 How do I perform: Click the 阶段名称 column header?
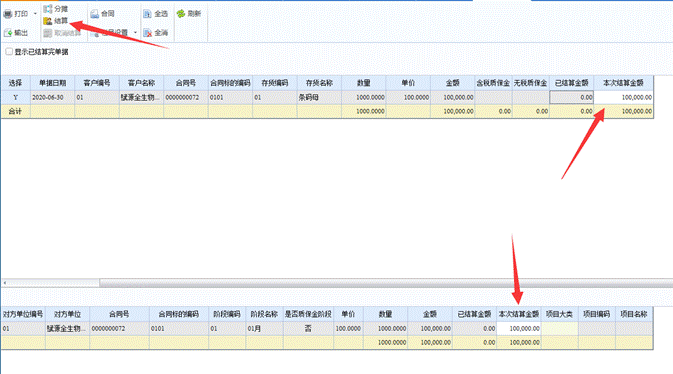coord(264,314)
